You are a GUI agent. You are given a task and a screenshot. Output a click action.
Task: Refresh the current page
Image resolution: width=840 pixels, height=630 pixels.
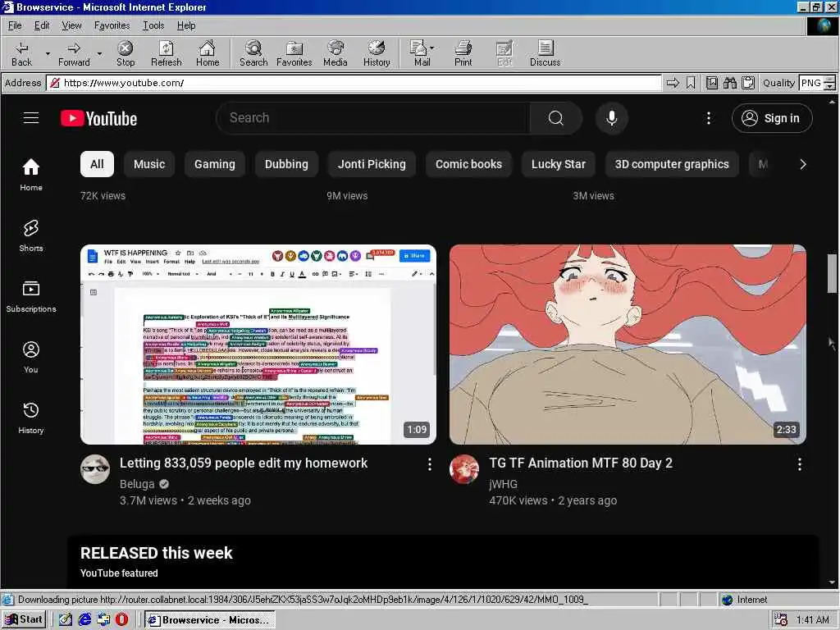166,53
